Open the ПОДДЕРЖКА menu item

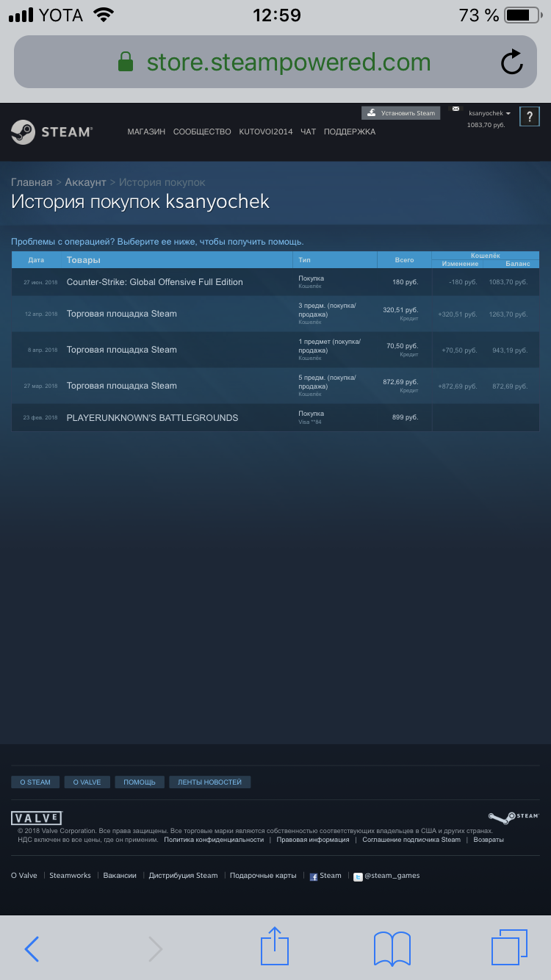tap(350, 131)
